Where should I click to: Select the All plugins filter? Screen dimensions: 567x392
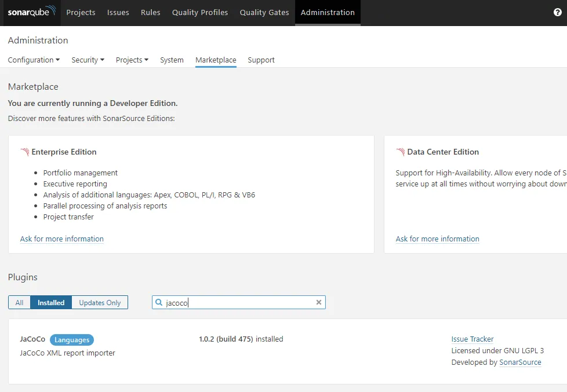tap(20, 302)
